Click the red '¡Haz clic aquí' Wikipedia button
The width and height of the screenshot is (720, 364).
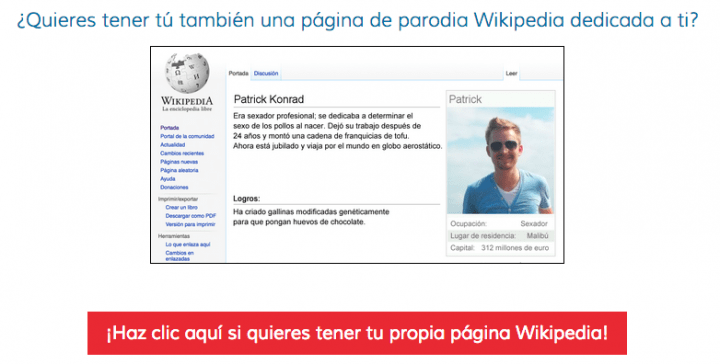pyautogui.click(x=357, y=333)
